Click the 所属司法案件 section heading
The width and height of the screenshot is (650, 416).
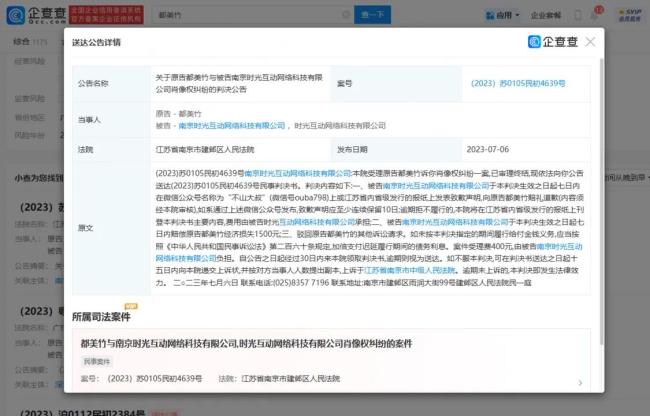coord(101,317)
